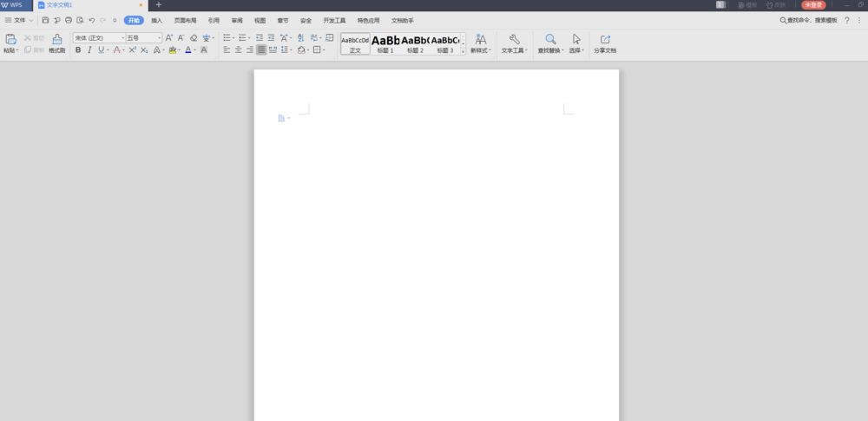Click the Text Tools (文字工具) wrench icon
Image resolution: width=868 pixels, height=421 pixels.
point(514,39)
